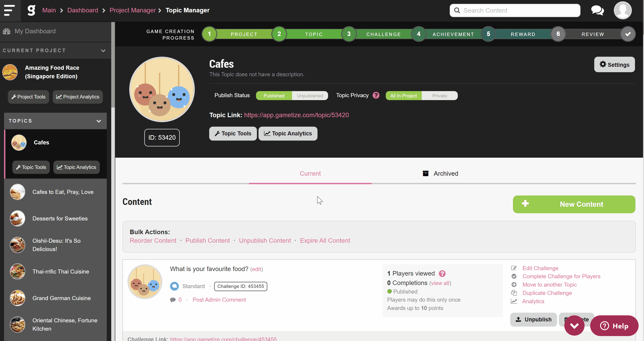
Task: Open Topic Analytics in header
Action: pyautogui.click(x=288, y=134)
